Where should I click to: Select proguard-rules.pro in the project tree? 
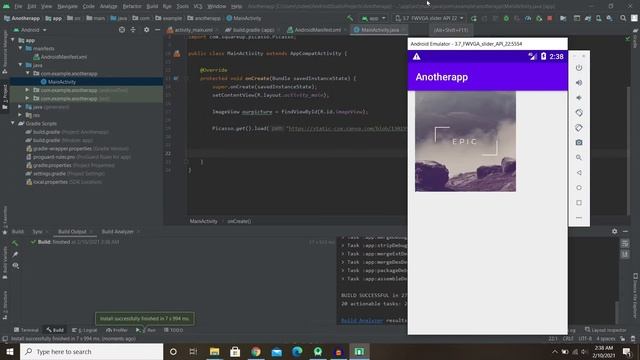[x=53, y=157]
